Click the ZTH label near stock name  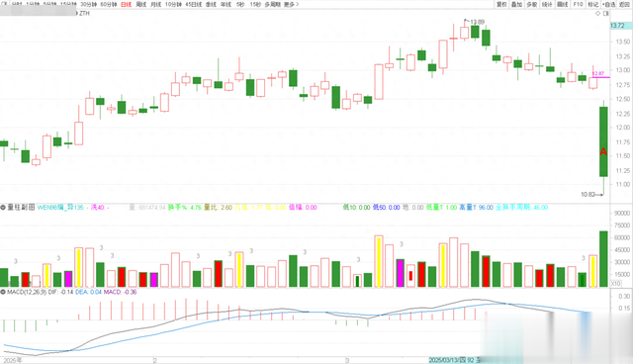84,13
